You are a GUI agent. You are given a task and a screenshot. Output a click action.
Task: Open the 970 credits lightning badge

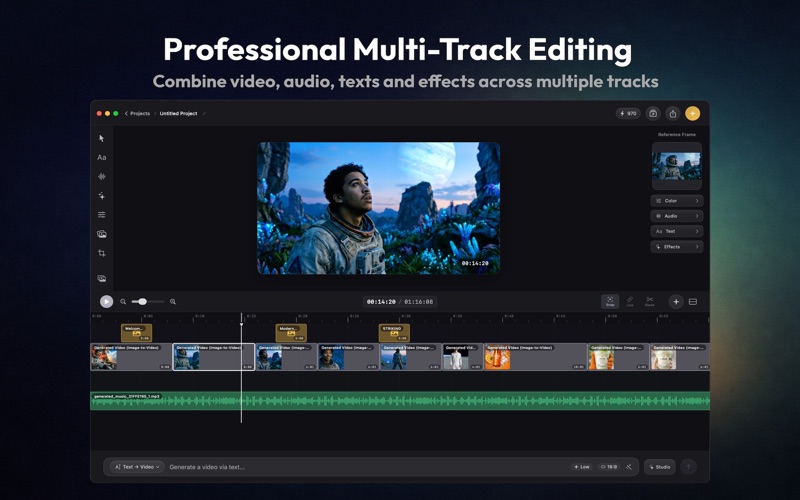point(628,114)
